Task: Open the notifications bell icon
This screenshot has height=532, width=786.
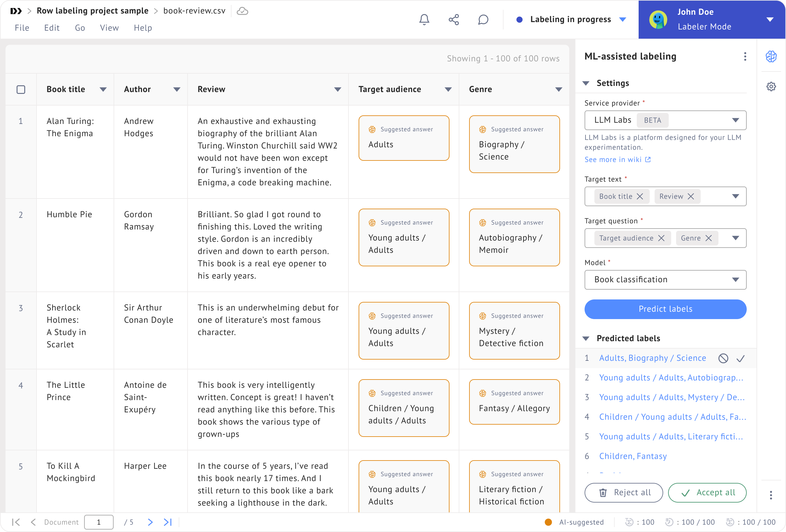Action: tap(424, 19)
